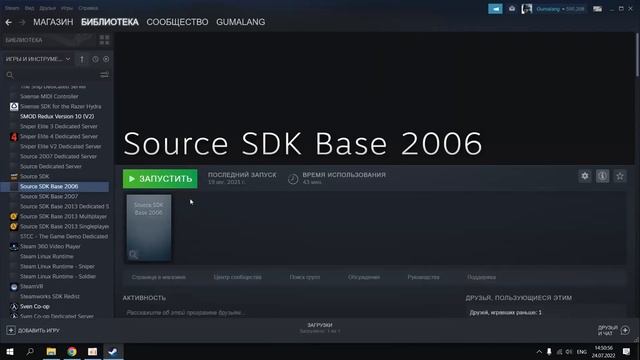The height and width of the screenshot is (360, 640).
Task: Switch to the Библиотека tab
Action: coord(110,22)
